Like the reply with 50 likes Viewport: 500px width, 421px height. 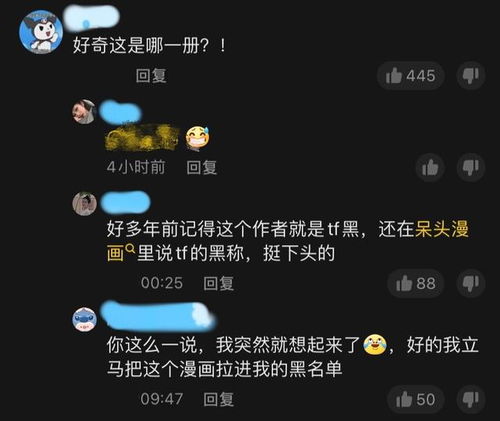[x=416, y=399]
